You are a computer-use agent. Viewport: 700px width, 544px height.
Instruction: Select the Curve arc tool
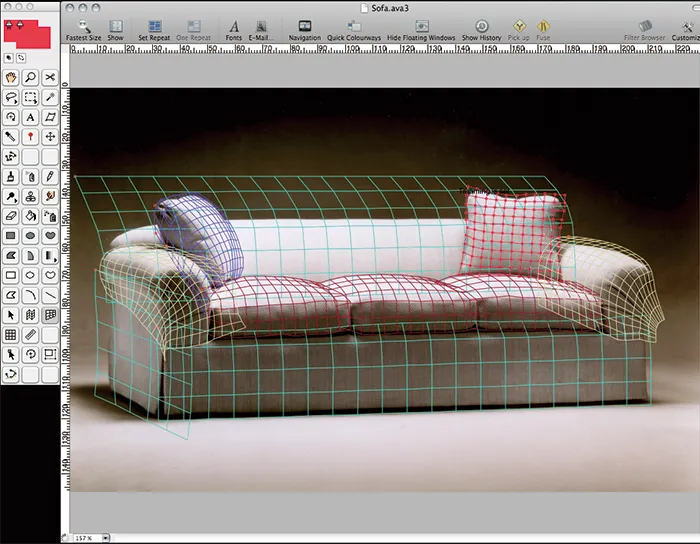point(30,295)
